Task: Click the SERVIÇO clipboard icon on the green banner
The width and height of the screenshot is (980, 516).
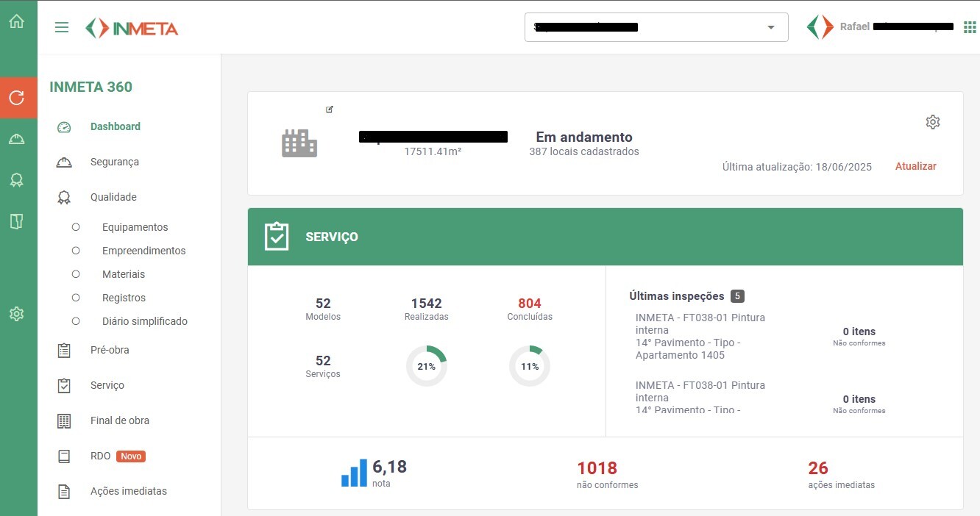Action: coord(277,236)
